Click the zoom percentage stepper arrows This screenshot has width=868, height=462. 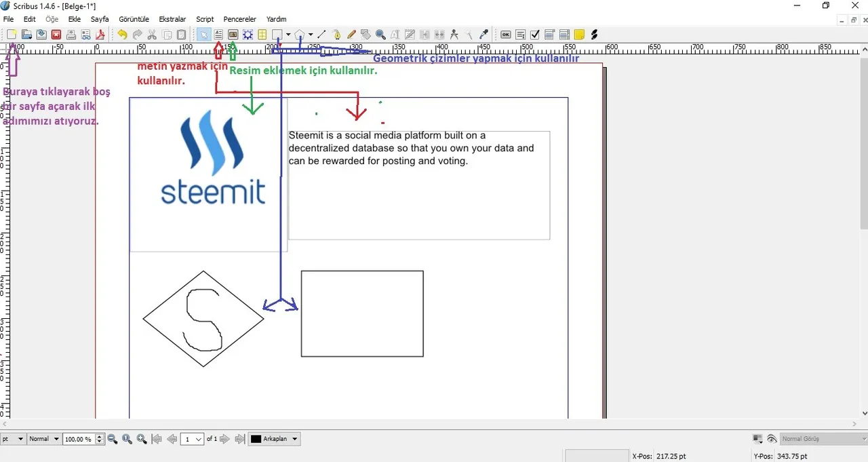pos(100,439)
